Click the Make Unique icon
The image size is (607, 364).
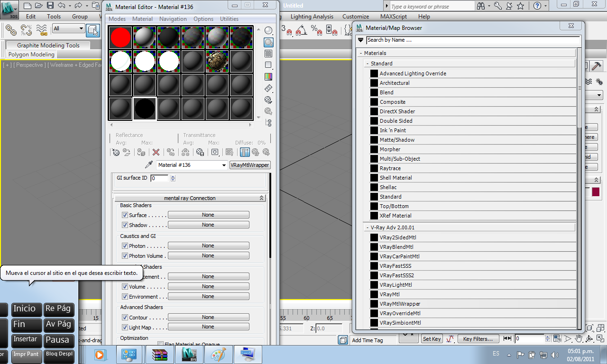(x=185, y=152)
